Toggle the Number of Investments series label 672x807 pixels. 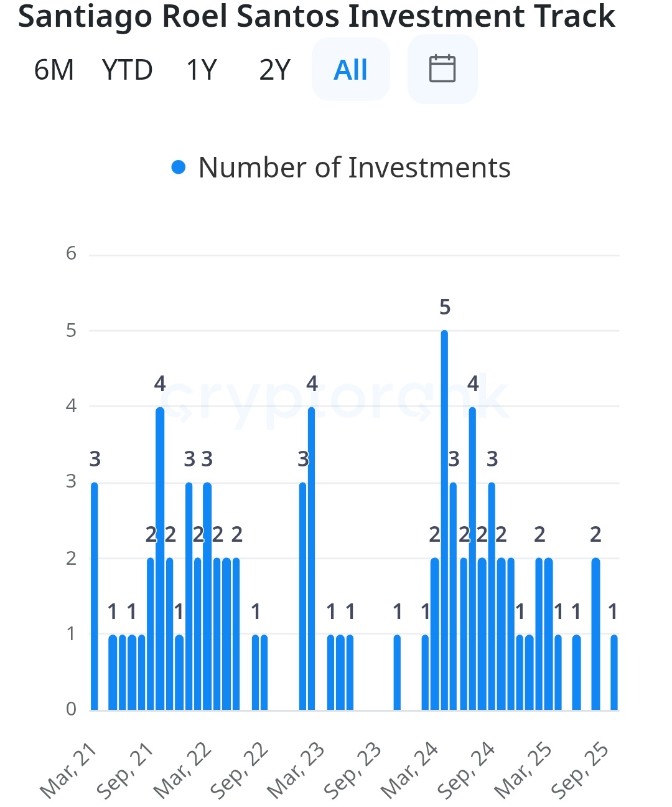[x=354, y=168]
